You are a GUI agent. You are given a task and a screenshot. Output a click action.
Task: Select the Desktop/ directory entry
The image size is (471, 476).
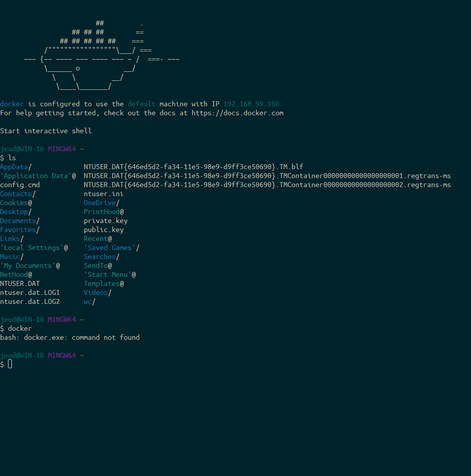(16, 212)
